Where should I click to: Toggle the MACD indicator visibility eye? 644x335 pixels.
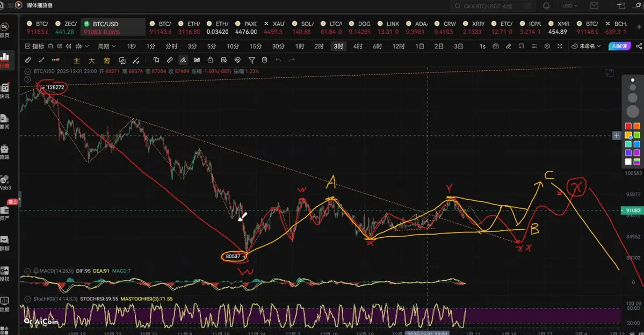point(27,271)
